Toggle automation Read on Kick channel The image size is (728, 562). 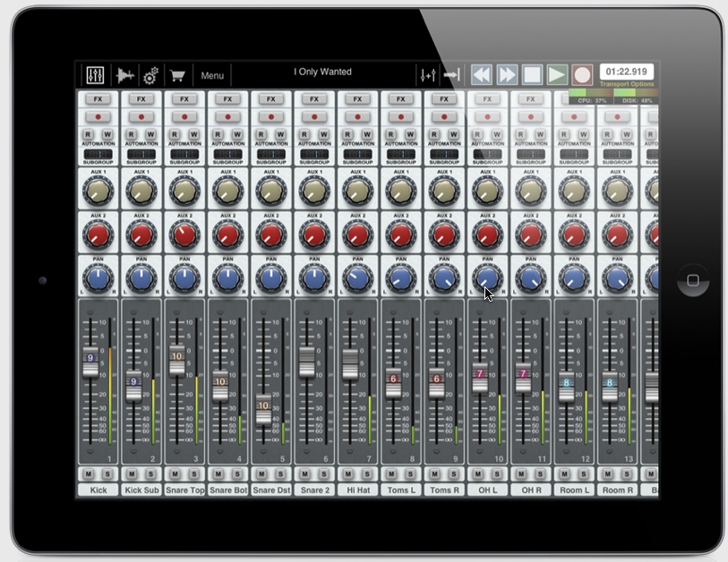point(88,134)
